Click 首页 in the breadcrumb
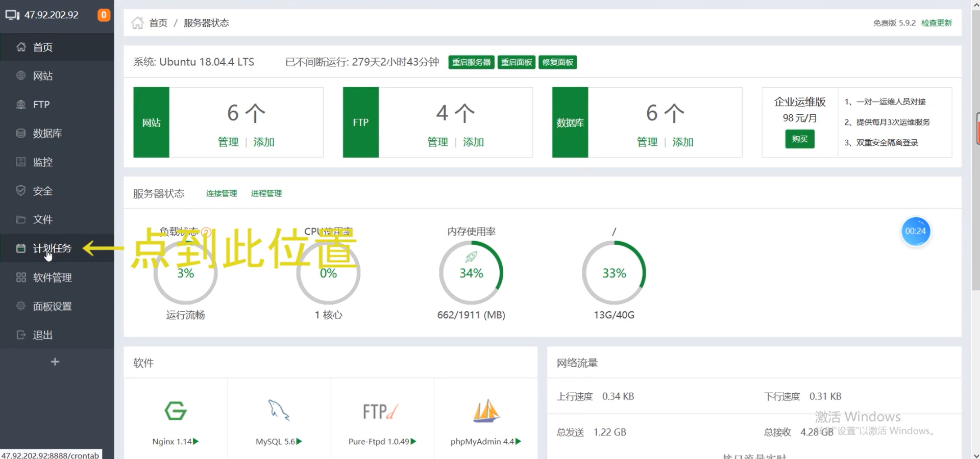980x459 pixels. [158, 23]
